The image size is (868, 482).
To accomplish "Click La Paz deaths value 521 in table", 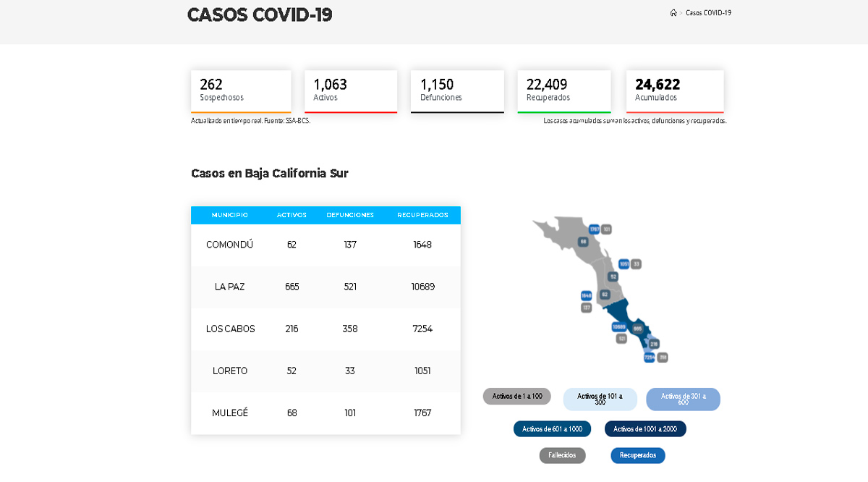I will [350, 287].
